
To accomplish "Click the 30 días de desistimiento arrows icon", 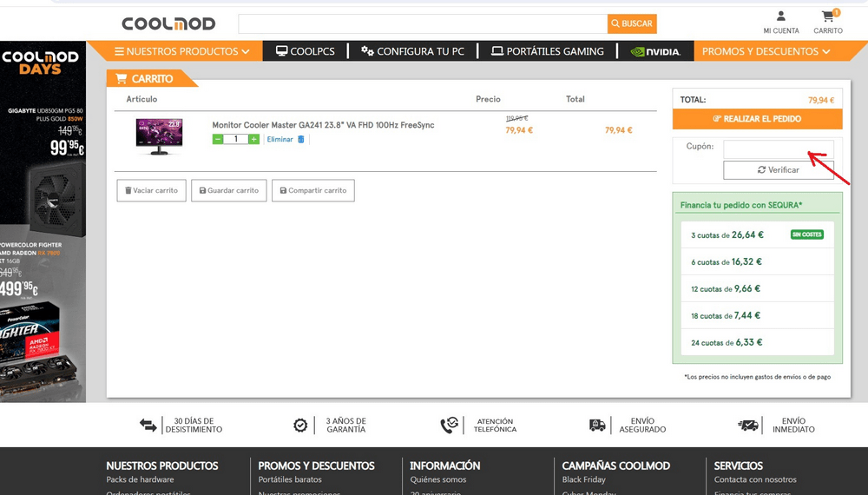I will click(148, 426).
